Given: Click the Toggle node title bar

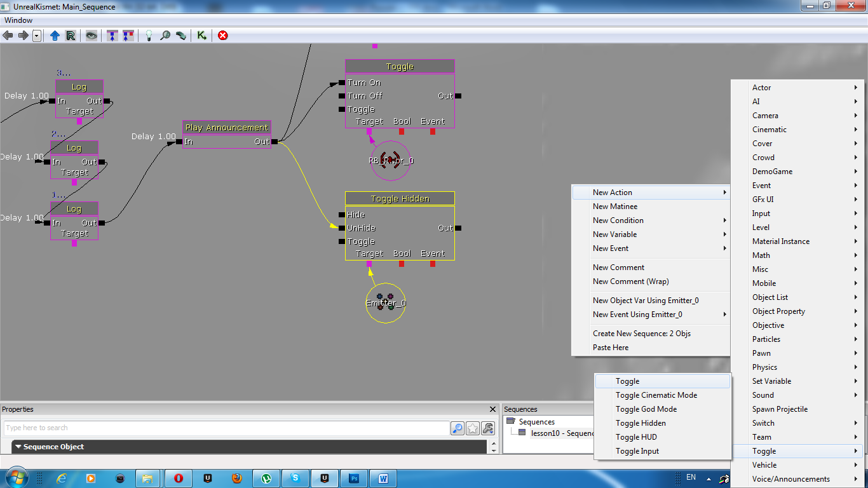Looking at the screenshot, I should click(x=400, y=67).
